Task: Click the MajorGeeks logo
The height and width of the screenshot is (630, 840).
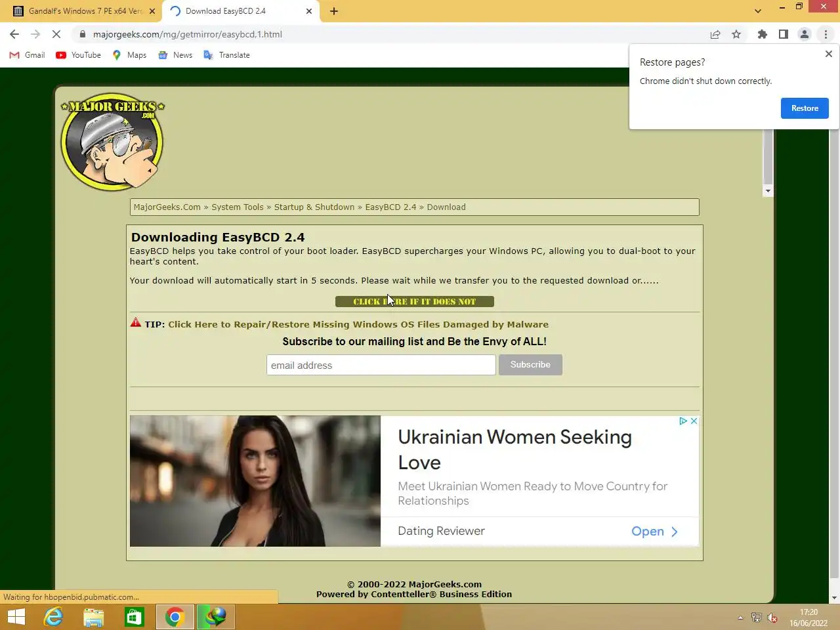Action: coord(112,142)
